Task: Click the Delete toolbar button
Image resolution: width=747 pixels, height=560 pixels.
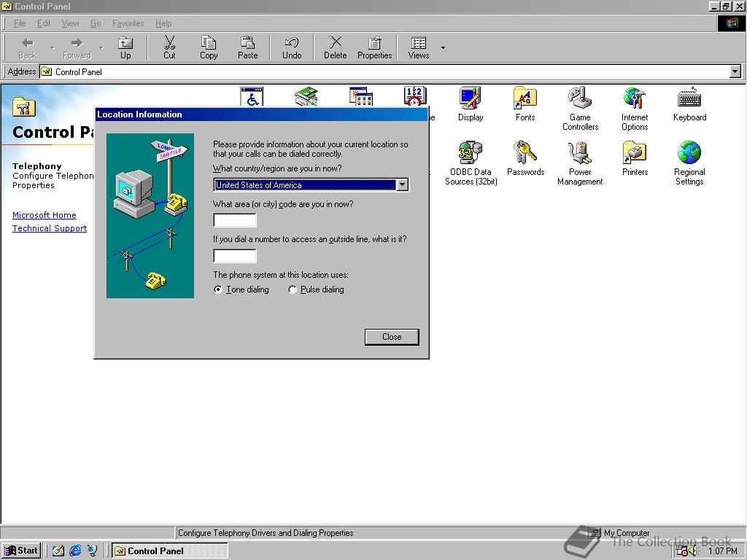Action: [336, 48]
